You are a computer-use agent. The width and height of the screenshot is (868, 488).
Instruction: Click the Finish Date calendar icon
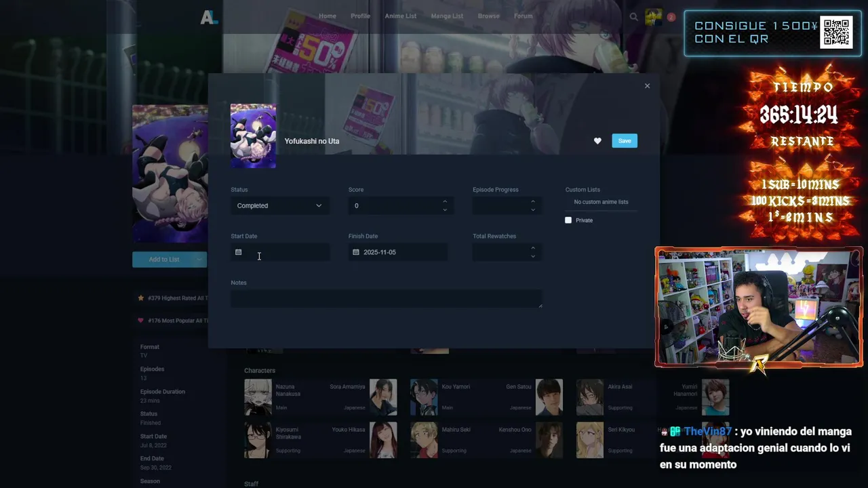click(356, 252)
